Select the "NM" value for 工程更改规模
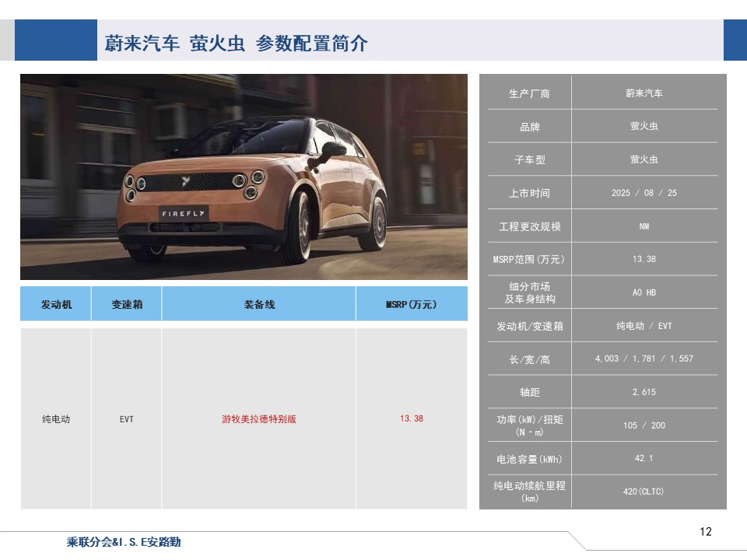 [644, 226]
